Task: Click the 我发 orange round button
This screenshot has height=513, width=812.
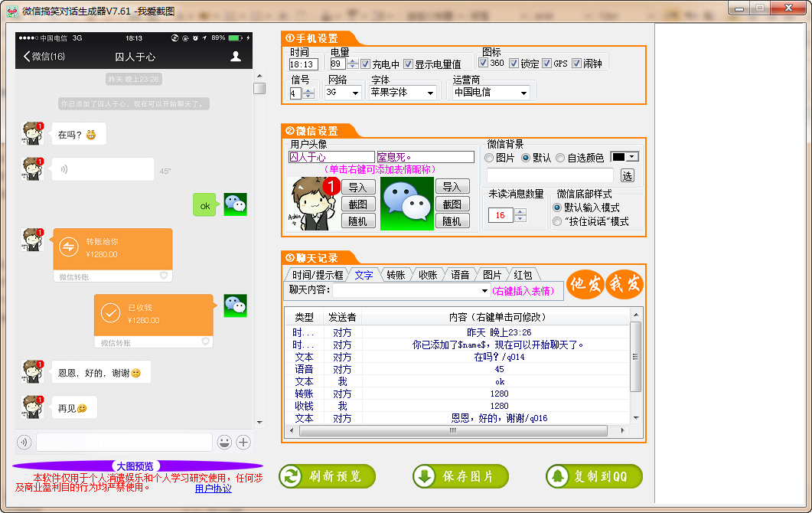Action: point(624,284)
